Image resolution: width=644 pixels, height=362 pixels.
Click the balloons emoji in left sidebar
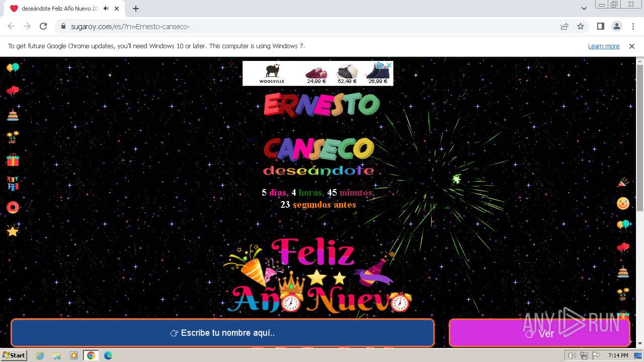point(13,68)
